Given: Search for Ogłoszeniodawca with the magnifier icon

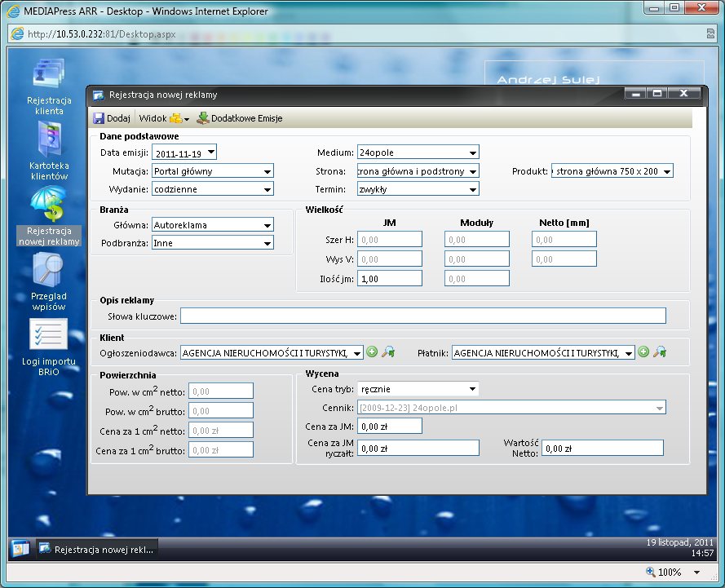Looking at the screenshot, I should (x=388, y=352).
